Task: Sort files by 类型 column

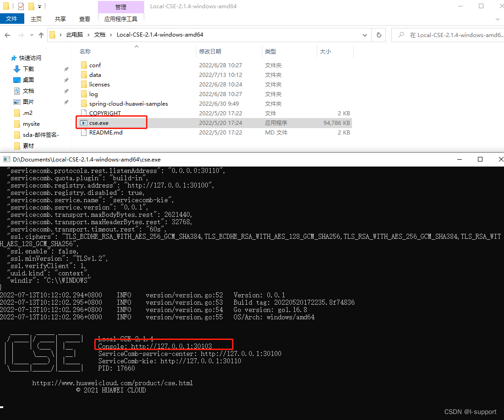Action: click(271, 51)
